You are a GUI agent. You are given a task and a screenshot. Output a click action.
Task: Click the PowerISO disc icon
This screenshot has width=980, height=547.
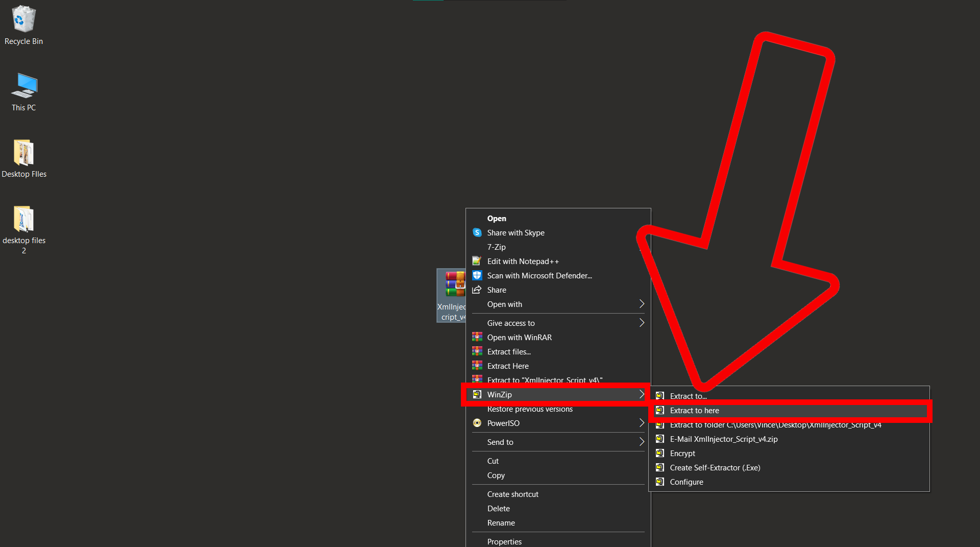point(477,423)
